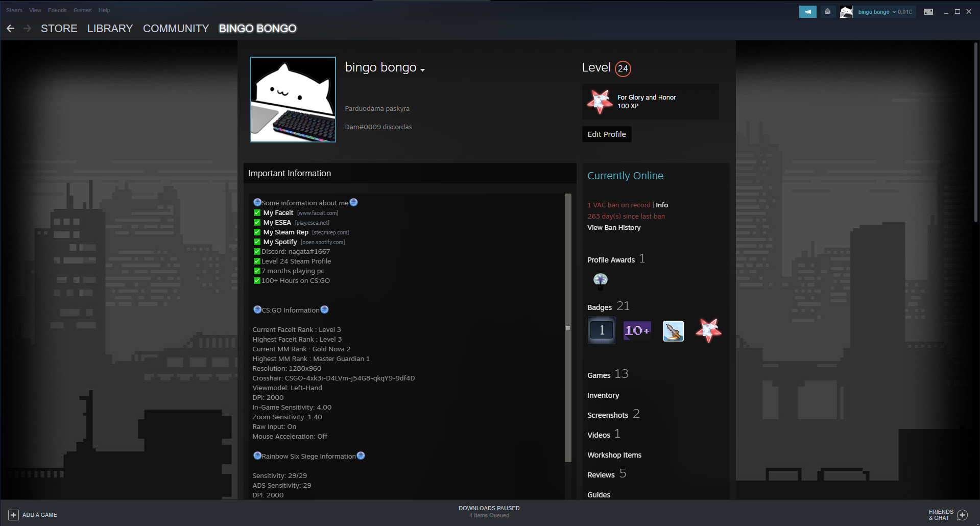Click the green check next to Level 24 Steam Profile
The width and height of the screenshot is (980, 526).
pos(257,261)
